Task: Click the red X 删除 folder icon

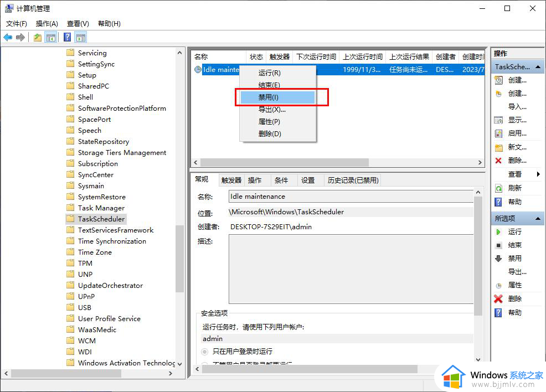Action: (498, 161)
